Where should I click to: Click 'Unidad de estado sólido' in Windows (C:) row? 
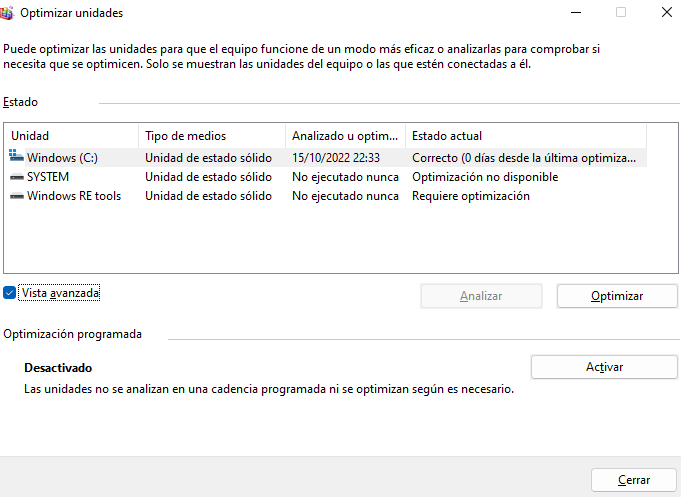click(x=208, y=158)
